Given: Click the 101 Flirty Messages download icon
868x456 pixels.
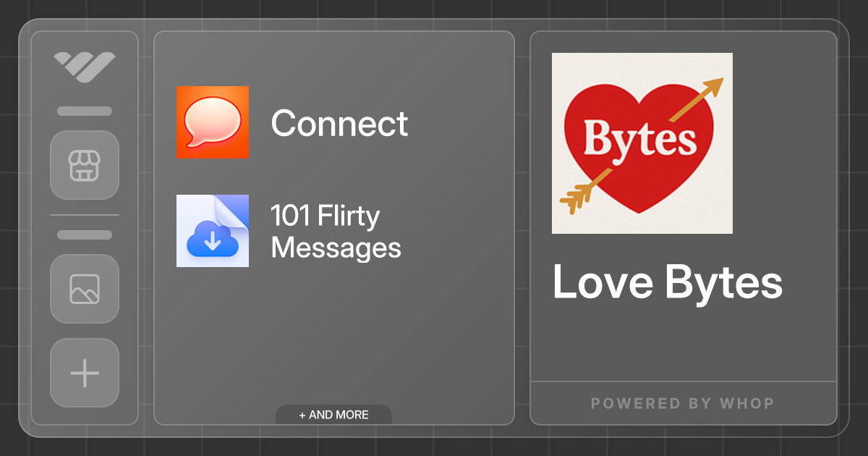Looking at the screenshot, I should pos(212,231).
